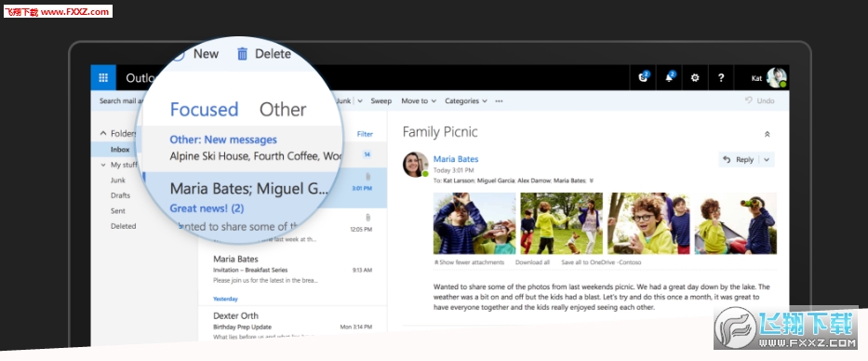Click Show fewer attachments
The height and width of the screenshot is (361, 868).
click(469, 262)
